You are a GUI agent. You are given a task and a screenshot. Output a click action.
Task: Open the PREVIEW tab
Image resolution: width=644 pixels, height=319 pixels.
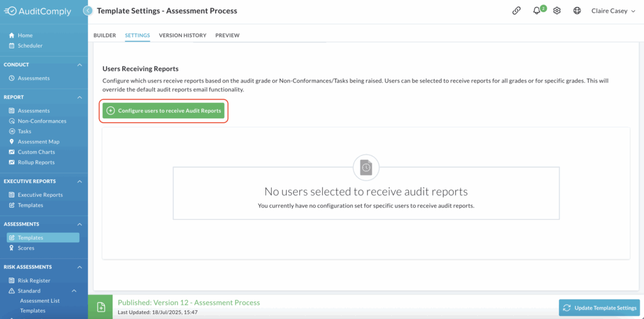pos(228,35)
